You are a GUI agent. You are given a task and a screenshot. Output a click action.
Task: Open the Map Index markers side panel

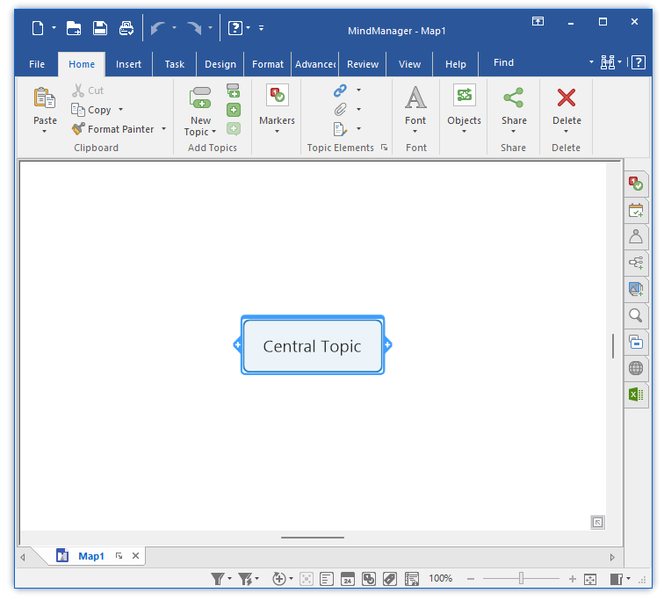pyautogui.click(x=636, y=184)
